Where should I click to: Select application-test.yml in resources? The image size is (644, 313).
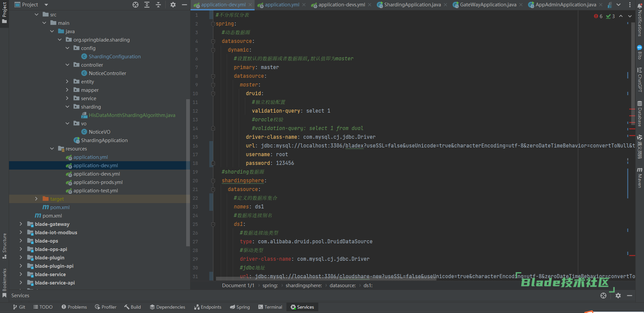tap(96, 190)
